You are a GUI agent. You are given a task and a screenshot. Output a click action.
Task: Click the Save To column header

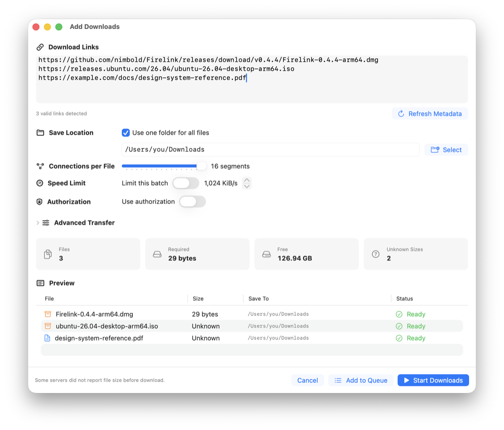pyautogui.click(x=259, y=299)
